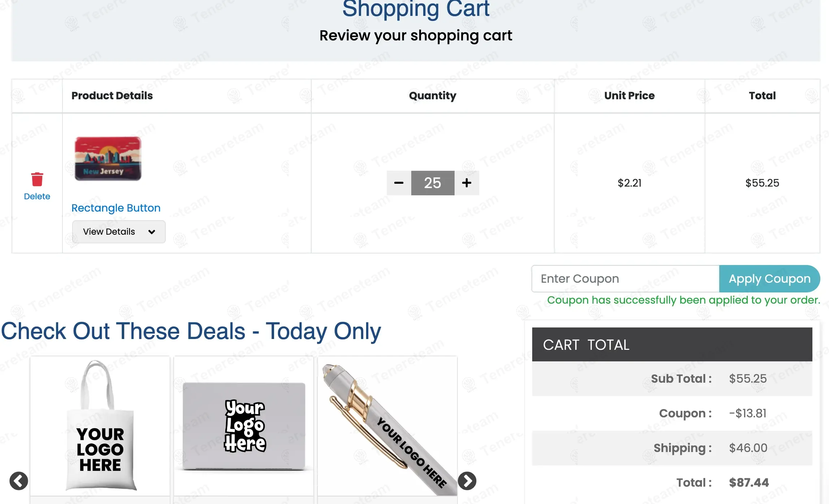Increase quantity with the plus button
Viewport: 829px width, 504px height.
point(466,183)
